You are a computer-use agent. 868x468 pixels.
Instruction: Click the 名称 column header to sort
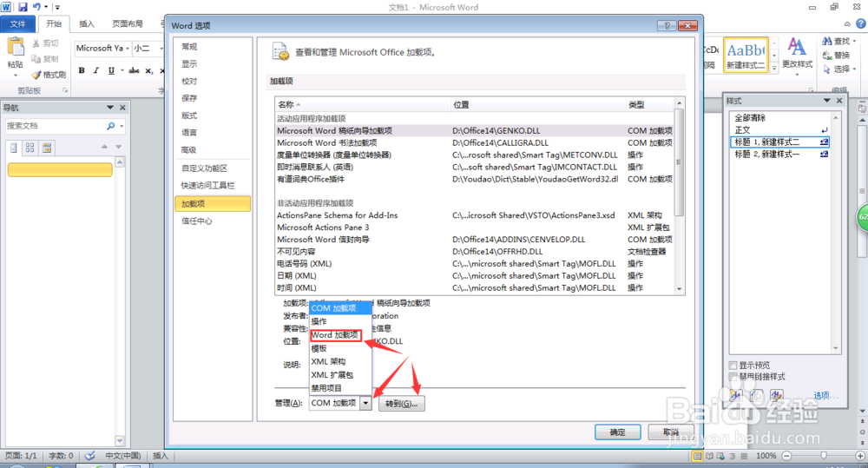coord(363,104)
